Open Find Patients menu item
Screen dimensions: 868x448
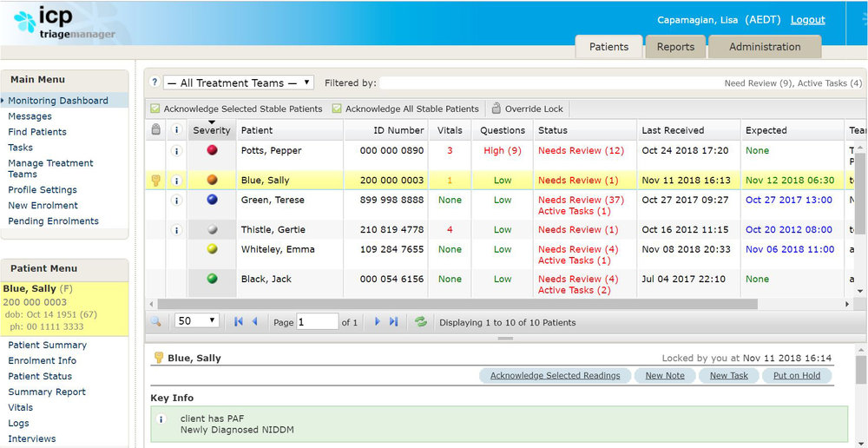37,132
